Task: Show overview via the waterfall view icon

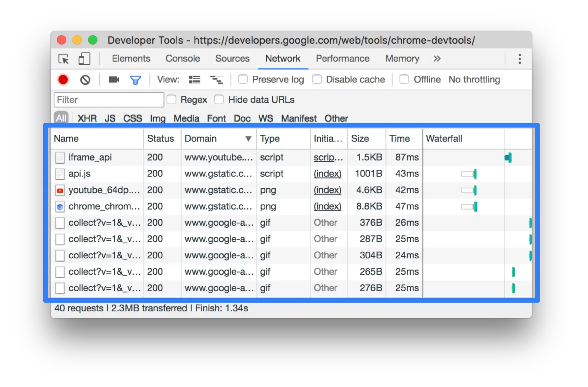Action: pos(217,80)
